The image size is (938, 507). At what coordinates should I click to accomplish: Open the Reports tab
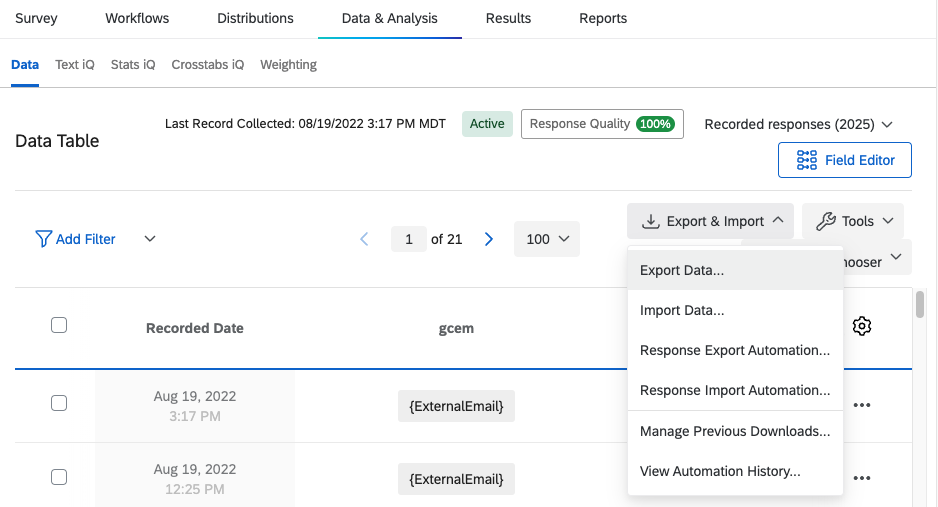coord(603,19)
